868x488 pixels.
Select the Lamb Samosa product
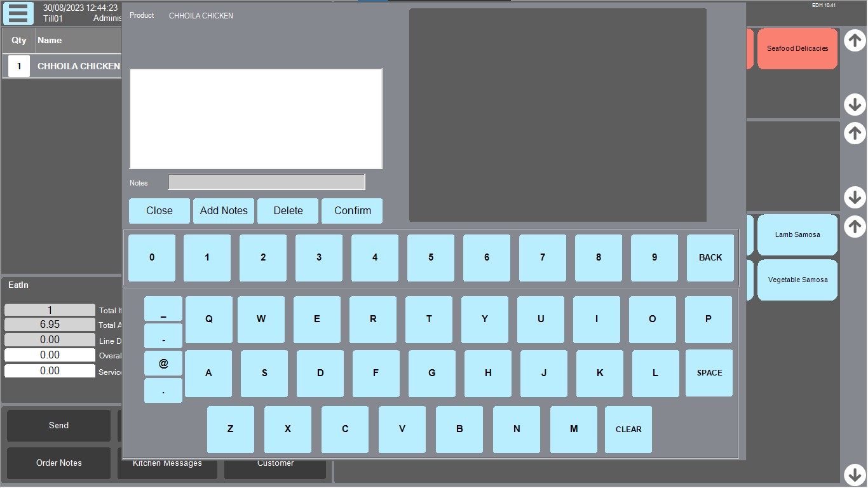[797, 234]
